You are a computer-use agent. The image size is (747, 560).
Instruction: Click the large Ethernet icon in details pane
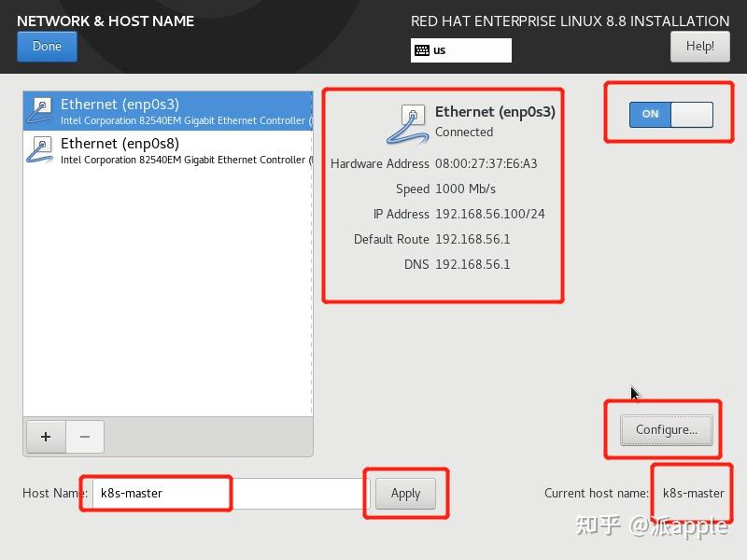(407, 125)
